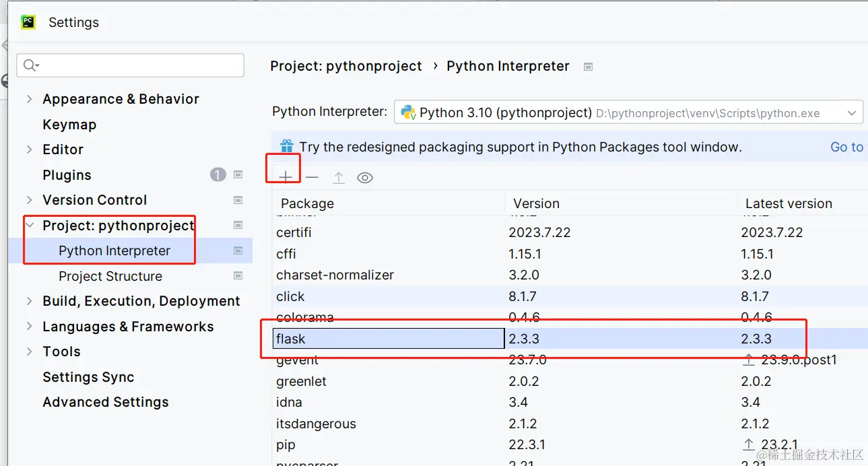The width and height of the screenshot is (868, 466).
Task: Expand Build, Execution, Deployment section
Action: (29, 301)
